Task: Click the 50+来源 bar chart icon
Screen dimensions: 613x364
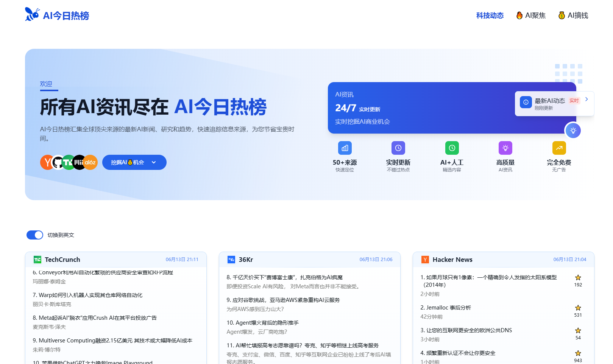Action: coord(345,148)
